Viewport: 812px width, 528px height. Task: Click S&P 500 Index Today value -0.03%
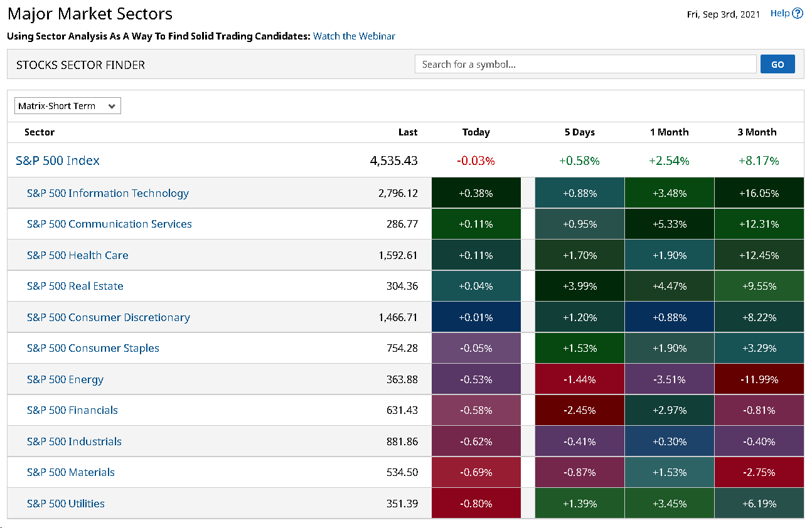[x=476, y=161]
